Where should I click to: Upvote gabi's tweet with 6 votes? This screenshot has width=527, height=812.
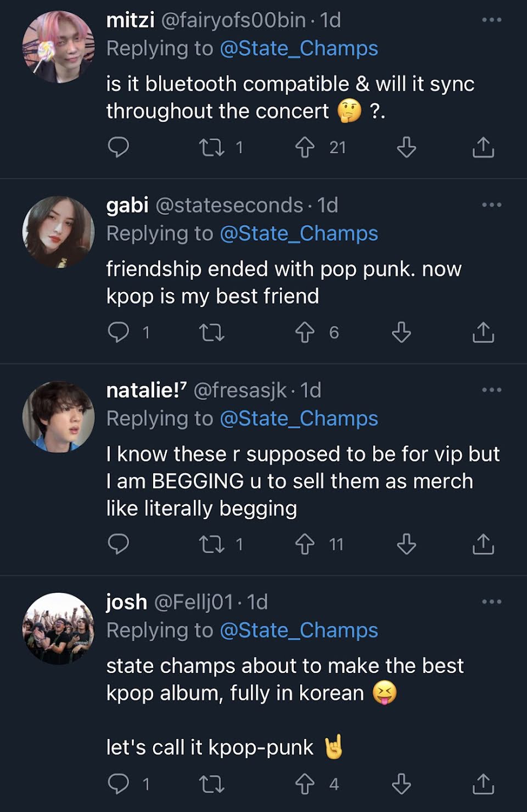pyautogui.click(x=305, y=332)
